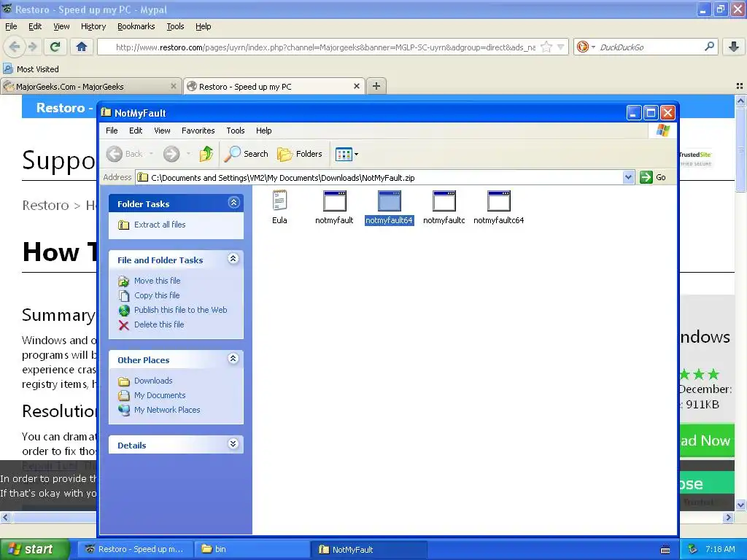747x560 pixels.
Task: Open NotMyFault window Tools menu
Action: click(x=236, y=131)
